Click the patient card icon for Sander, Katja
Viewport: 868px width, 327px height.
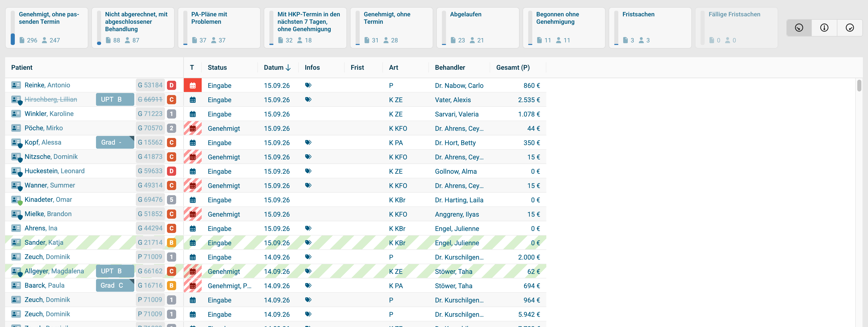(x=16, y=242)
